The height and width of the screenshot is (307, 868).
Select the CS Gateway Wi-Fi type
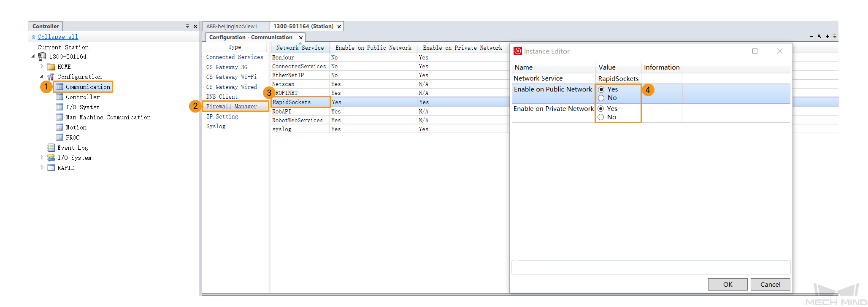[231, 77]
